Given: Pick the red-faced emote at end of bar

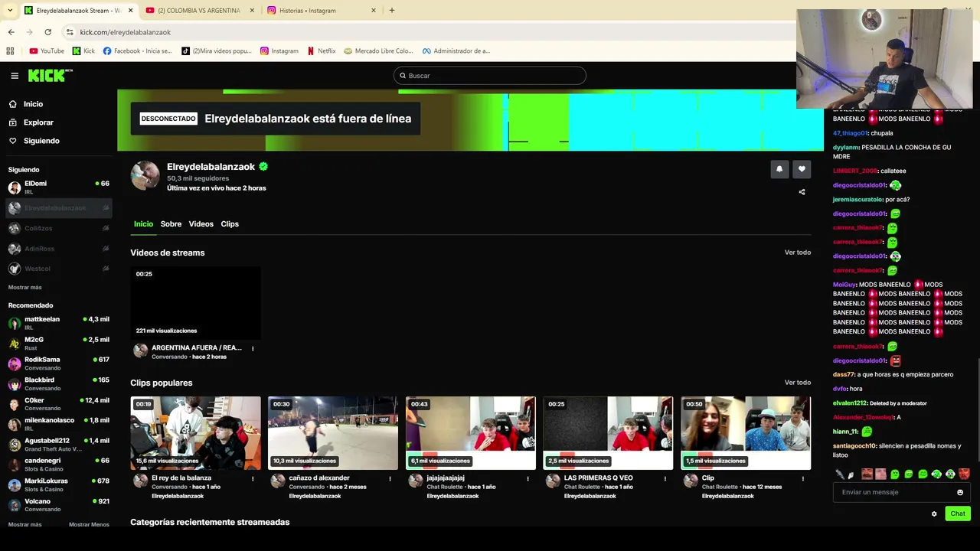Looking at the screenshot, I should click(964, 474).
